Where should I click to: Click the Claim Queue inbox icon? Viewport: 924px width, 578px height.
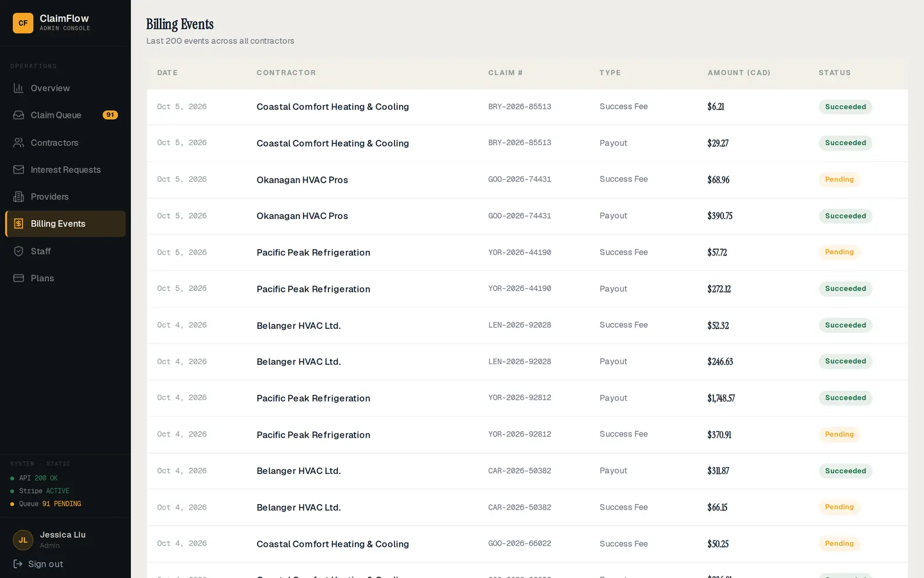click(x=18, y=115)
